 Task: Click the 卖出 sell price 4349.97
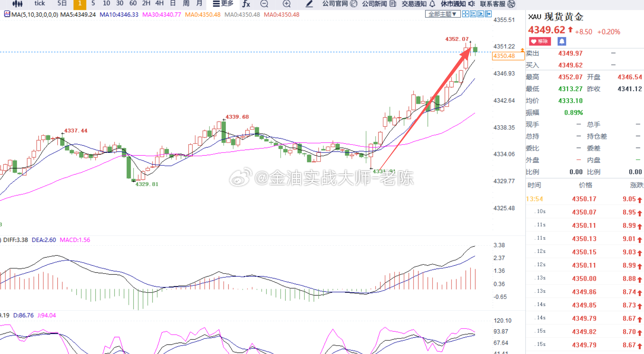570,53
